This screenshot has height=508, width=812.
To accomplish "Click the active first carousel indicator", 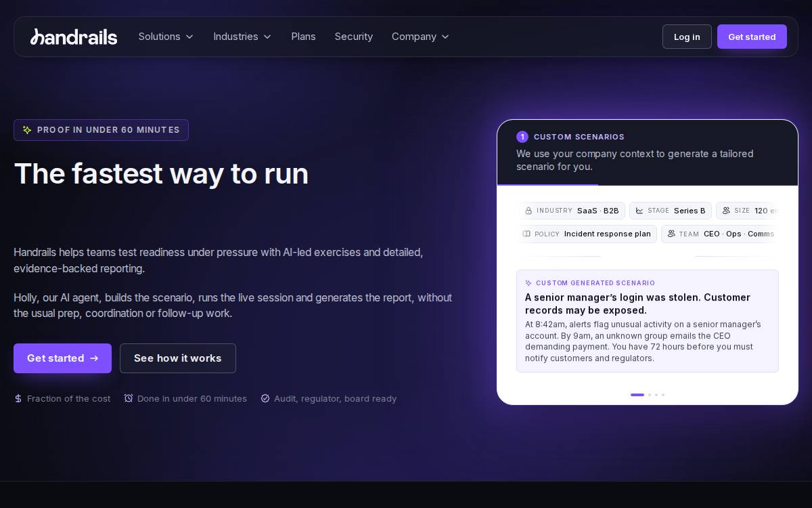I will tap(637, 395).
